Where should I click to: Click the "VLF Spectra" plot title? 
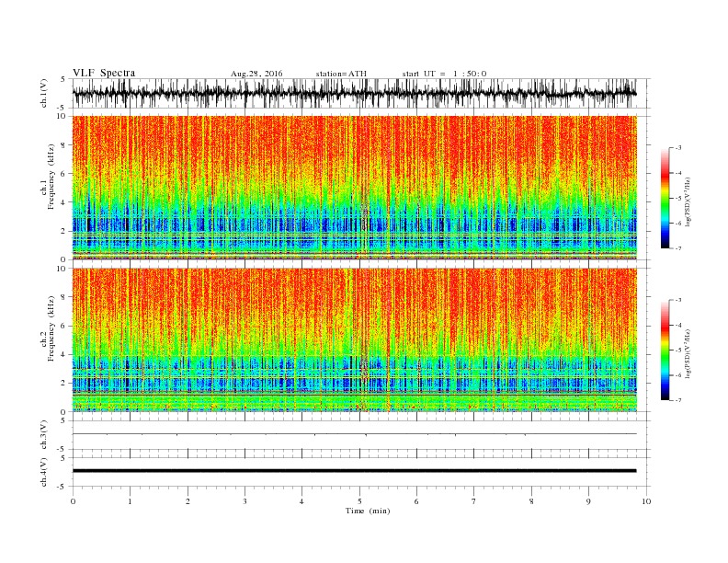pyautogui.click(x=104, y=73)
